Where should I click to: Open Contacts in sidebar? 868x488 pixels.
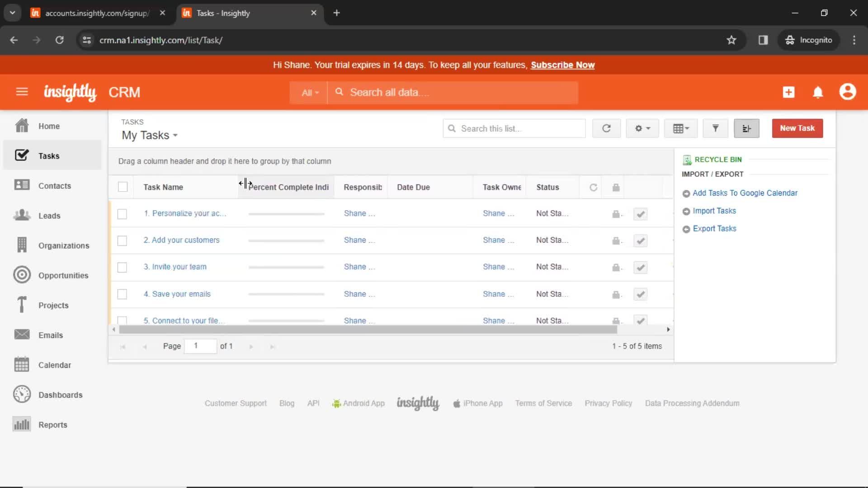pyautogui.click(x=52, y=186)
